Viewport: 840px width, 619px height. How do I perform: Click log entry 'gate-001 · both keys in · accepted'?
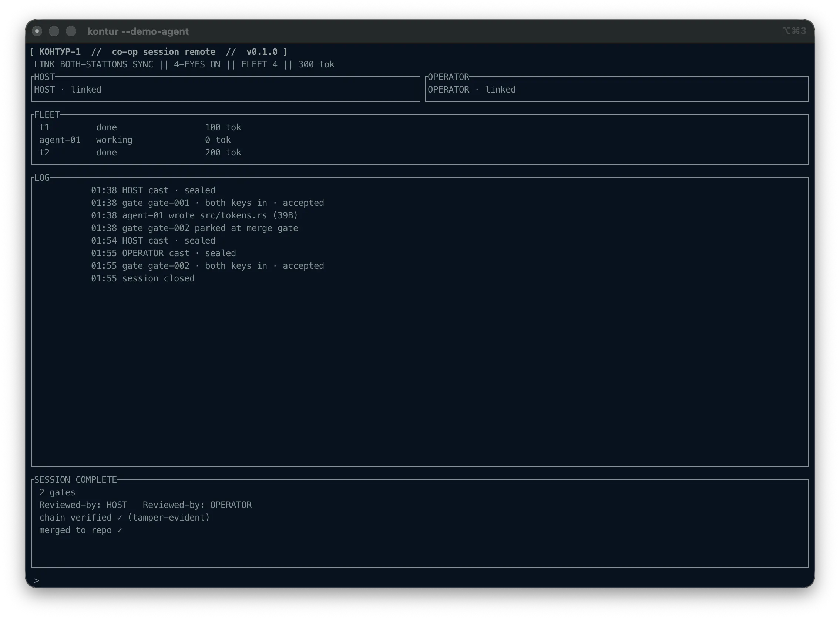coord(208,203)
